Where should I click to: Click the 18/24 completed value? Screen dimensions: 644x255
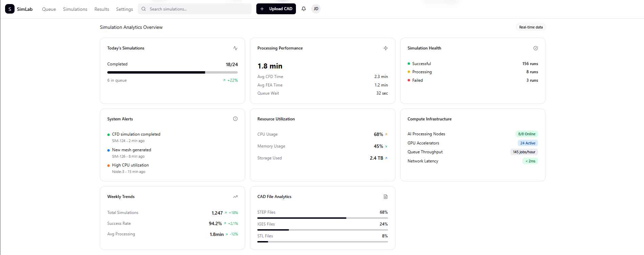[x=232, y=64]
